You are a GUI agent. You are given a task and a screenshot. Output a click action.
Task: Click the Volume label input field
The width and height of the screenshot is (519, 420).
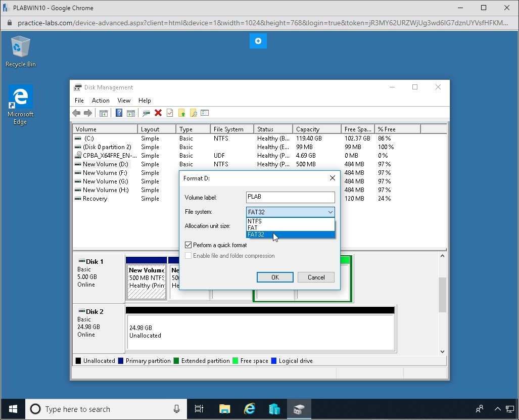click(291, 197)
